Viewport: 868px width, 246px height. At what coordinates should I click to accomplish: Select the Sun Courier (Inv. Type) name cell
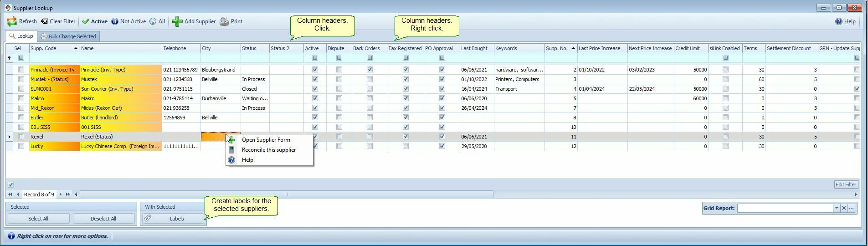point(121,89)
